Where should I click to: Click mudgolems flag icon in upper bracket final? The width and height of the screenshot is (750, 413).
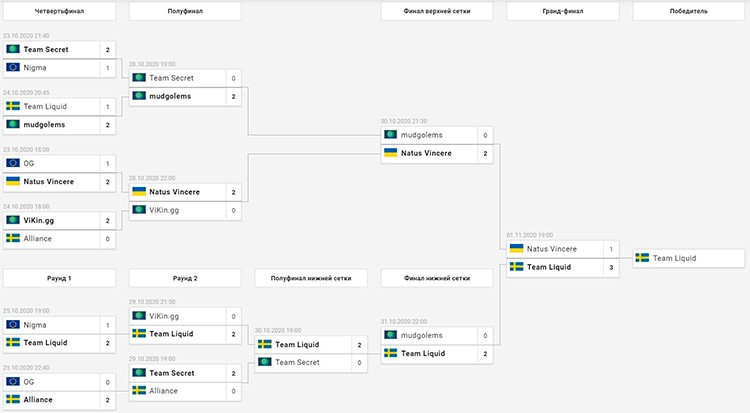390,134
